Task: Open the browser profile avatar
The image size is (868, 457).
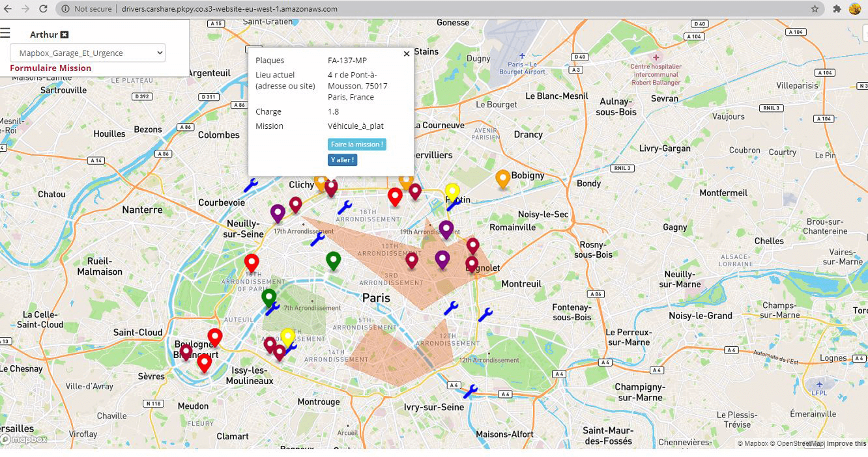Action: tap(855, 9)
